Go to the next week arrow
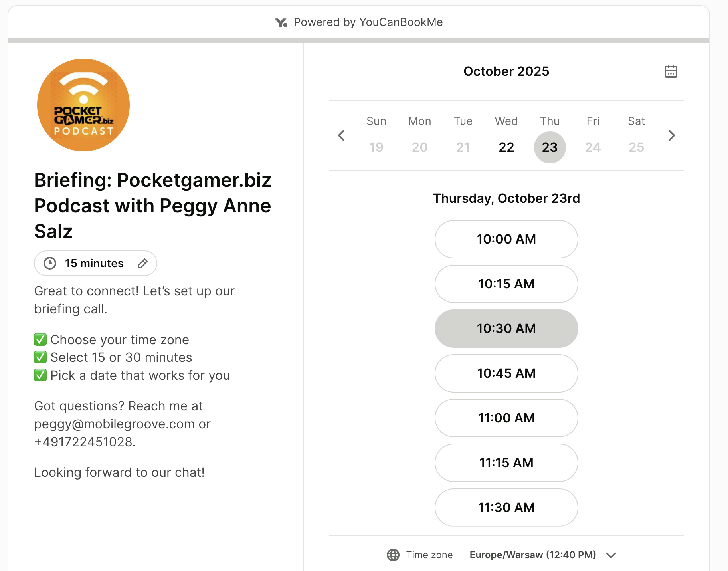Image resolution: width=728 pixels, height=571 pixels. point(672,135)
